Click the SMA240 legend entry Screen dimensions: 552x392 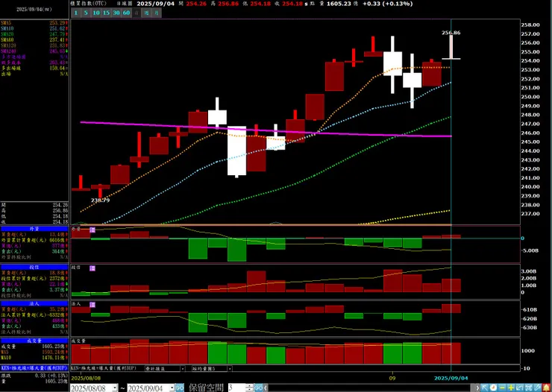click(34, 51)
